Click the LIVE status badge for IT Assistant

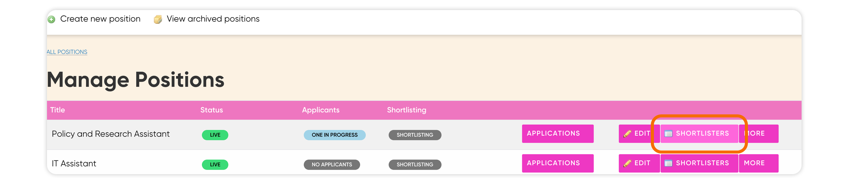point(215,165)
